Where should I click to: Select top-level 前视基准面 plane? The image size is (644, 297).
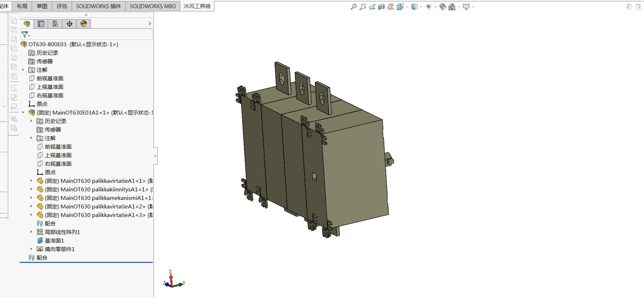pyautogui.click(x=46, y=78)
